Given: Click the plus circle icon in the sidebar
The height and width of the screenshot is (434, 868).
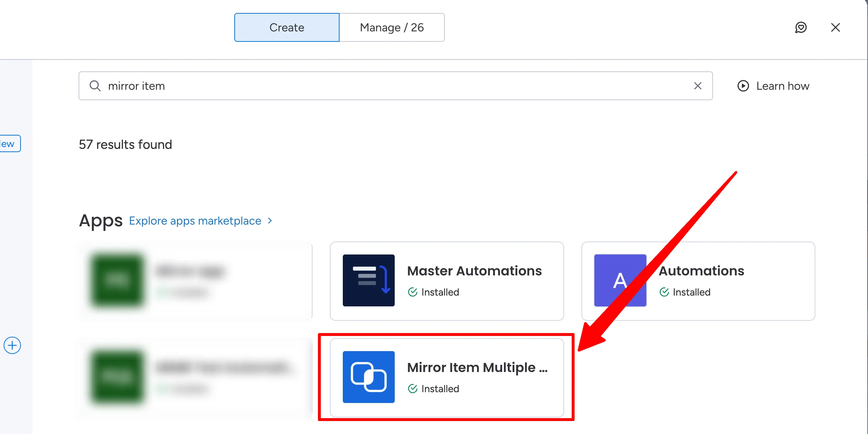Looking at the screenshot, I should 12,345.
